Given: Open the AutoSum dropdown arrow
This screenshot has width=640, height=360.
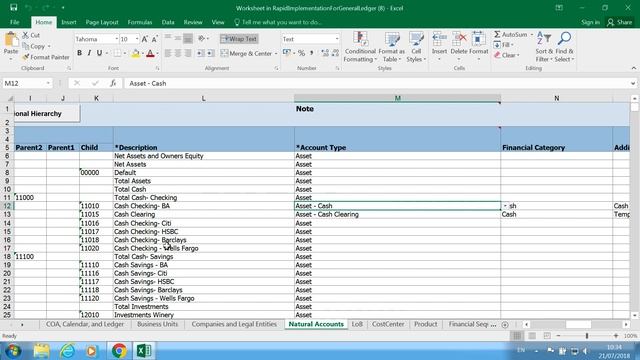Looking at the screenshot, I should pos(531,35).
